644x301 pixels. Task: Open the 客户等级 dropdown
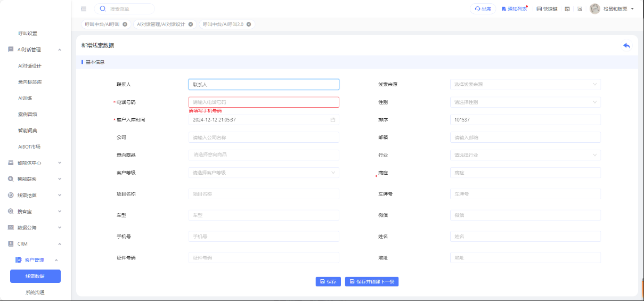264,173
